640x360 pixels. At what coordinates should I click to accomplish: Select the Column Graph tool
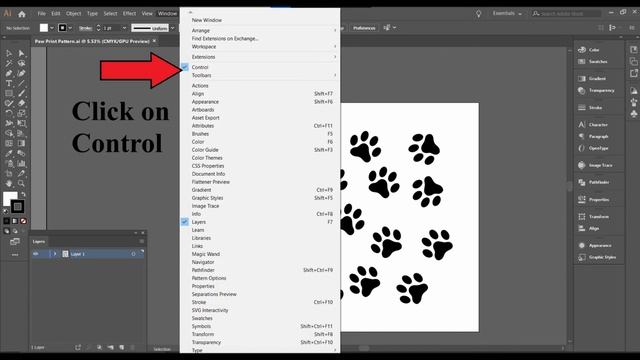pos(21,164)
